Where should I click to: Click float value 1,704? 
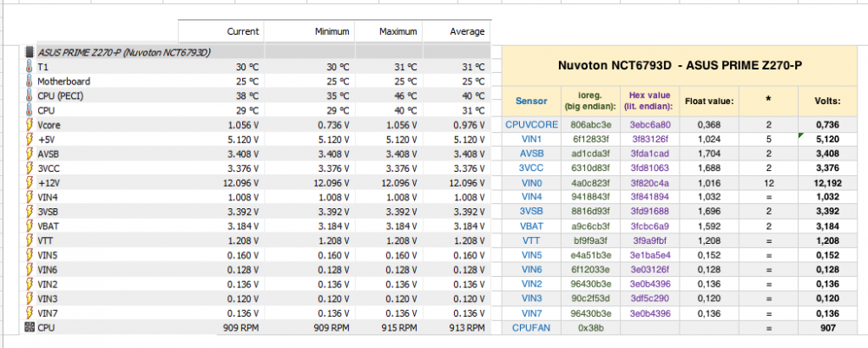[x=709, y=154]
